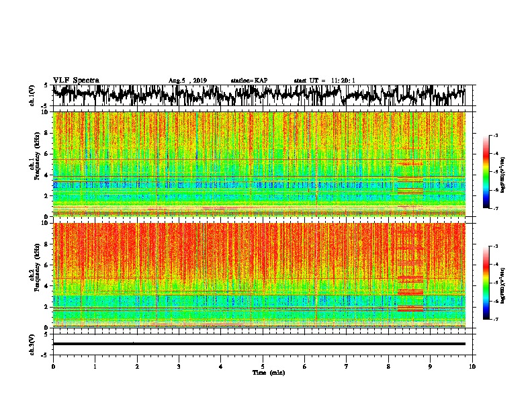Click time axis tick label '6'
Image resolution: width=532 pixels, height=411 pixels.
click(305, 367)
